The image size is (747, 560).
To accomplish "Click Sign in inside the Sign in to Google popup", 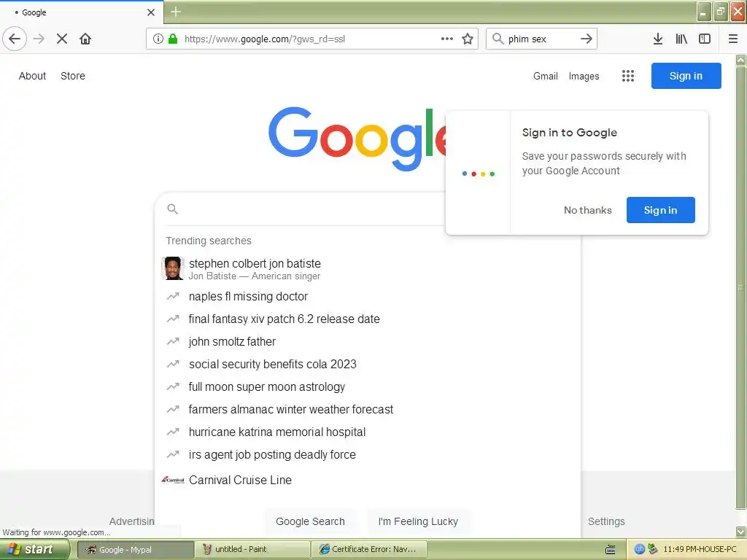I will pos(660,210).
